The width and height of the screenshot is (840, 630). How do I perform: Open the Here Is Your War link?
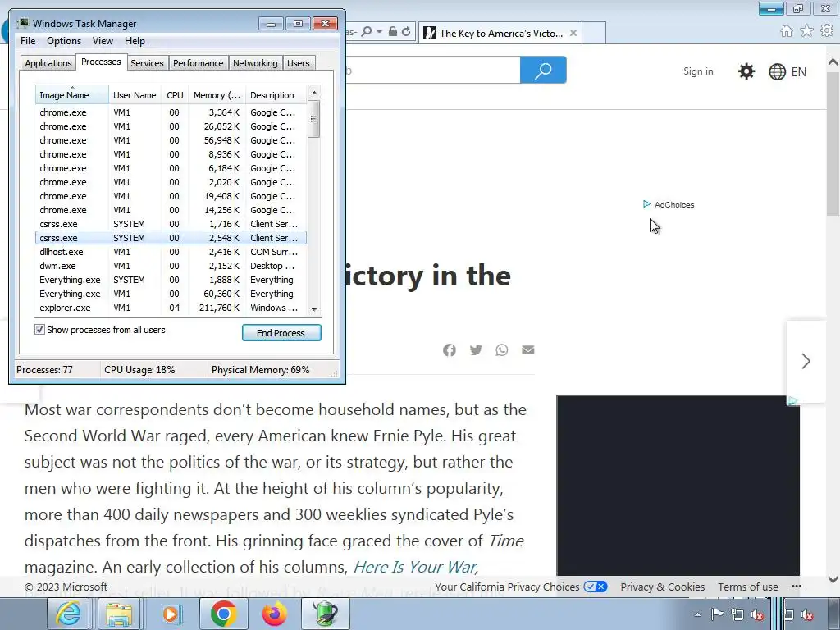coord(415,567)
